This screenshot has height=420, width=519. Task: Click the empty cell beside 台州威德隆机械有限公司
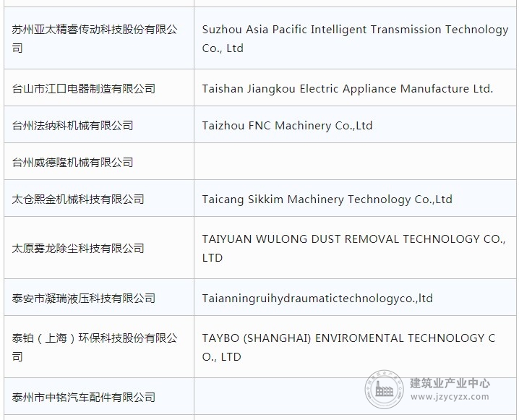click(x=355, y=161)
